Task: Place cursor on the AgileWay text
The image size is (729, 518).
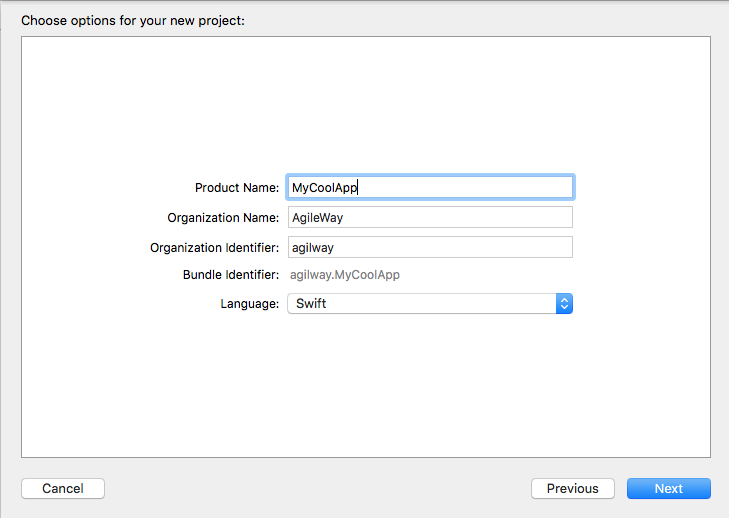Action: (316, 217)
